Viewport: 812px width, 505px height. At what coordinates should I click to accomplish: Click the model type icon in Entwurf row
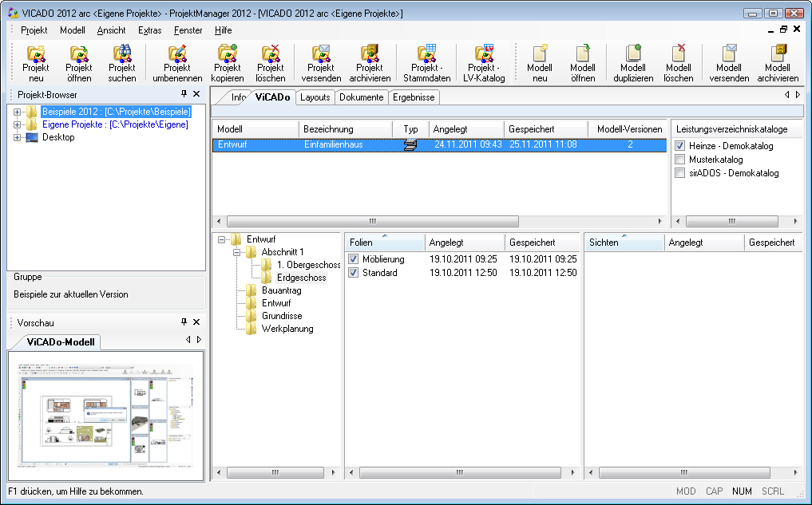click(x=410, y=145)
